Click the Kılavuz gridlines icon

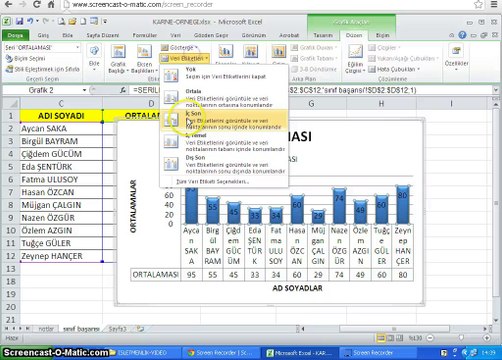[x=250, y=52]
